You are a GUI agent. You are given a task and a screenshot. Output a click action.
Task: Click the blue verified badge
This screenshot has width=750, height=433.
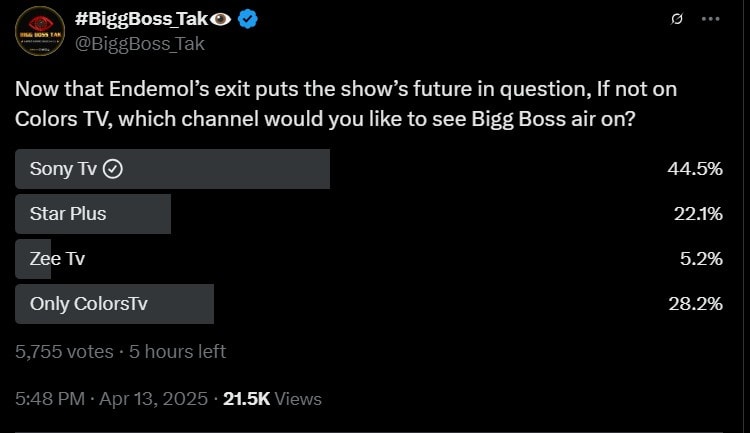(247, 22)
